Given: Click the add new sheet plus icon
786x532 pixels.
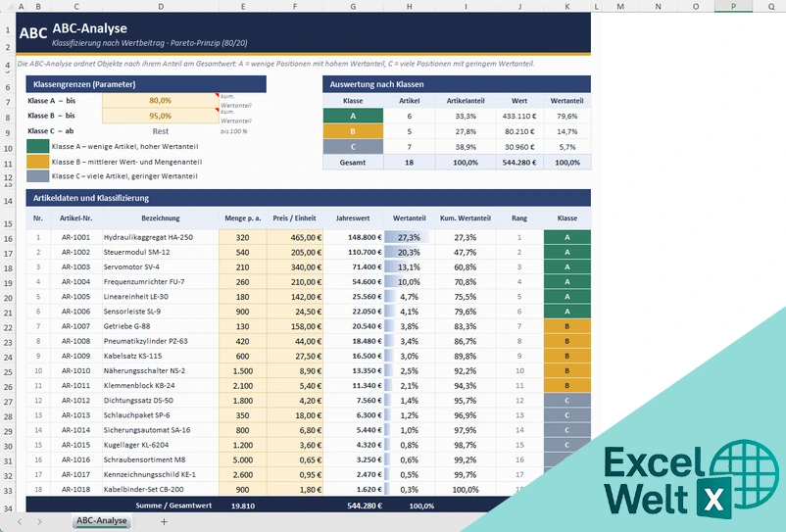Looking at the screenshot, I should tap(164, 521).
